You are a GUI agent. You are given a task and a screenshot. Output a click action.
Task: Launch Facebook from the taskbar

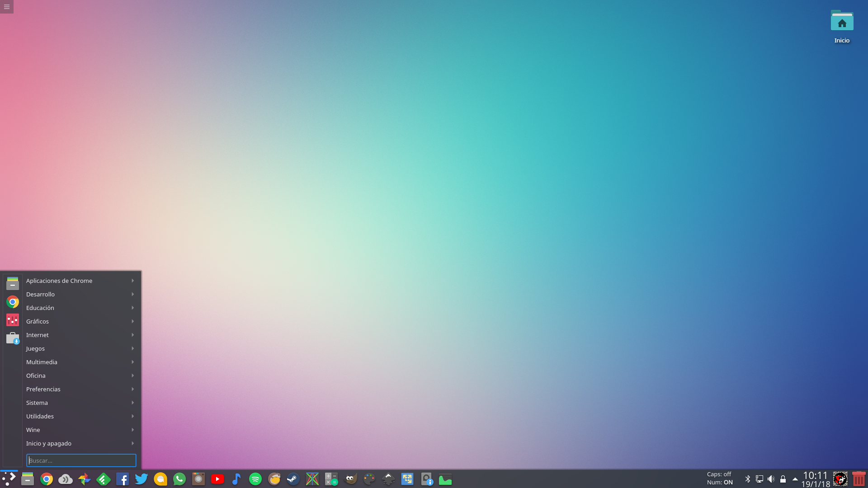123,479
